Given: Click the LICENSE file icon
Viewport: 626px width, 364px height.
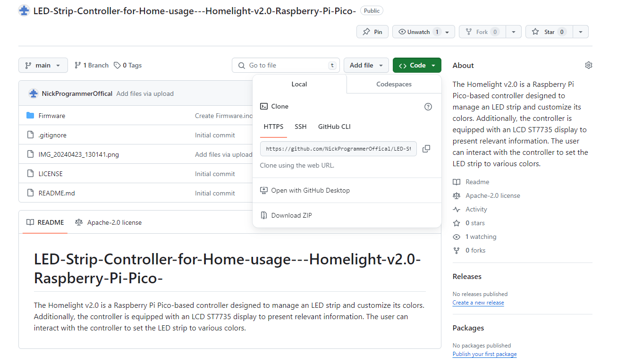Looking at the screenshot, I should [31, 174].
